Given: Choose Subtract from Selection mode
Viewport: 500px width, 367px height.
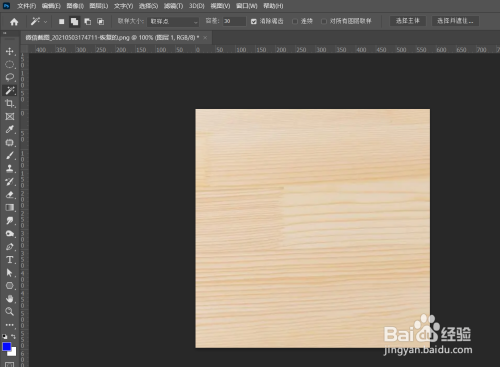Looking at the screenshot, I should [88, 22].
